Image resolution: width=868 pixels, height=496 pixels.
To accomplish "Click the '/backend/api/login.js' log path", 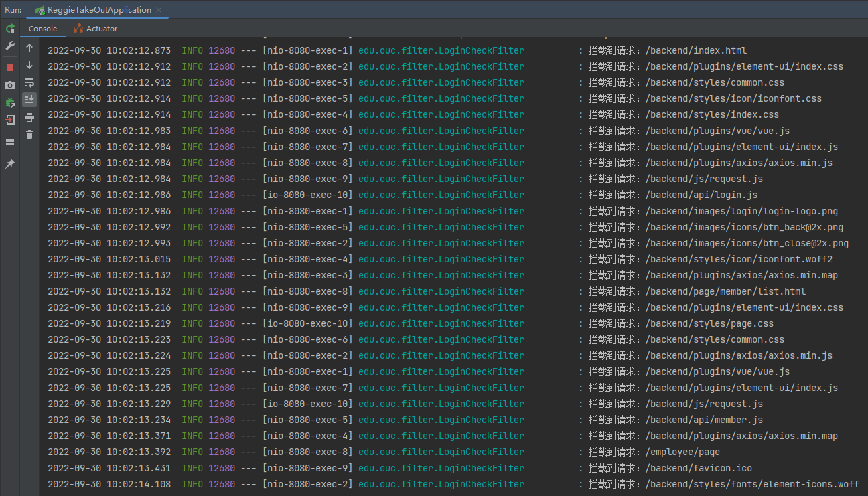I will click(701, 195).
